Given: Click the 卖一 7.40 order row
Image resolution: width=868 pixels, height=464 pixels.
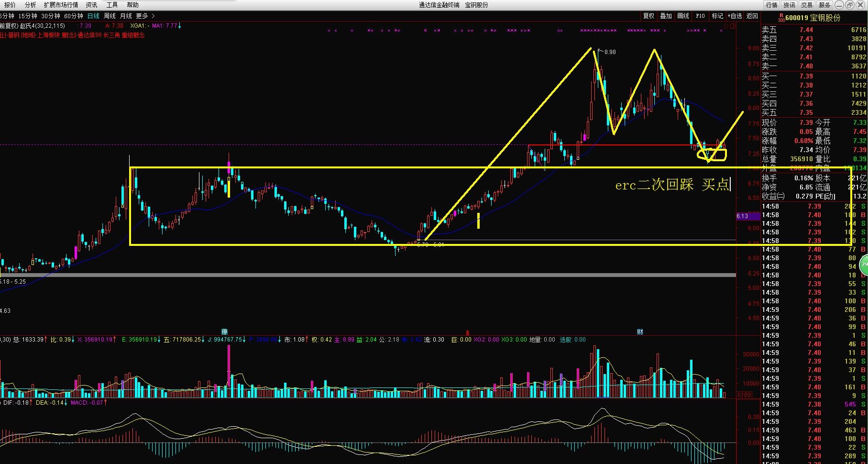Looking at the screenshot, I should (x=814, y=66).
